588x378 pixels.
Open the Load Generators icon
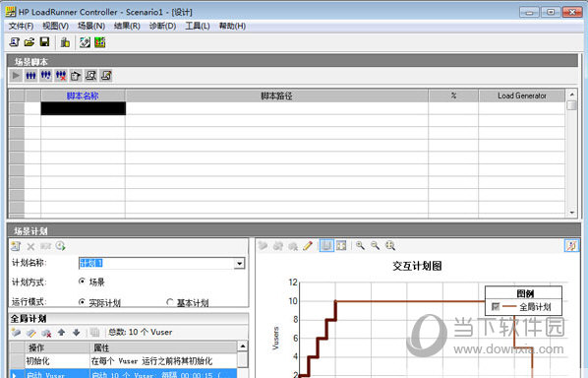point(65,42)
